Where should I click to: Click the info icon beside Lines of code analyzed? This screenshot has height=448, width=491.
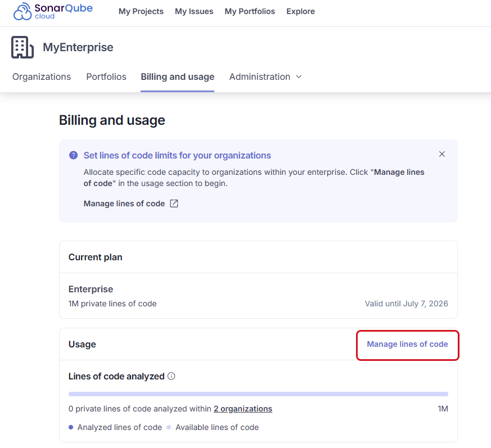pos(171,376)
